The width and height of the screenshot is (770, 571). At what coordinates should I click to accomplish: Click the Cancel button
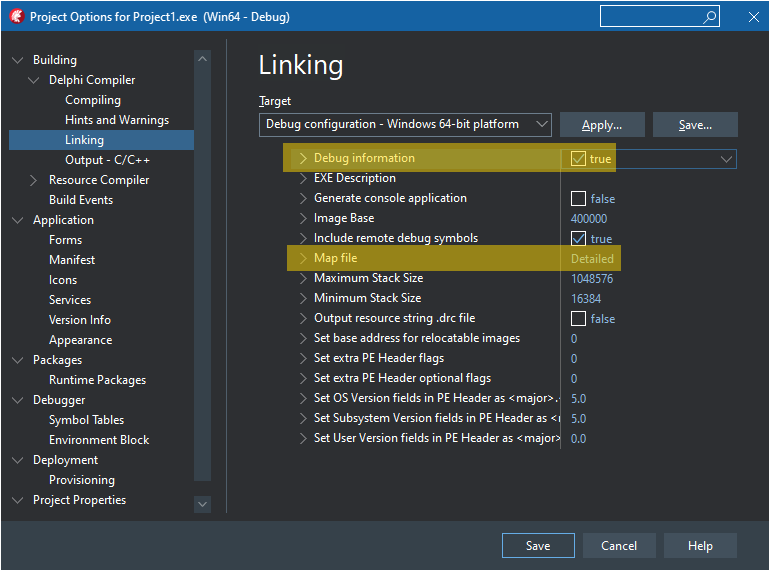pos(619,546)
